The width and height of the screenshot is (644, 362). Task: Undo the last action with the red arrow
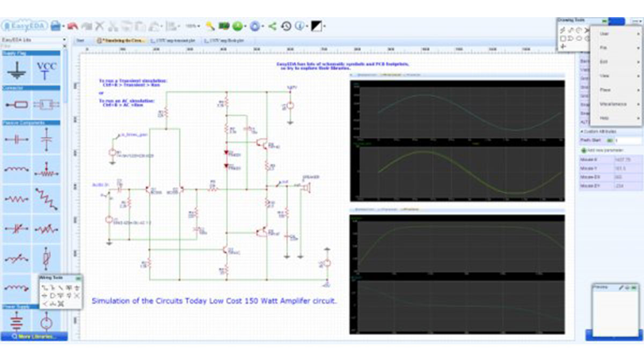[x=74, y=24]
